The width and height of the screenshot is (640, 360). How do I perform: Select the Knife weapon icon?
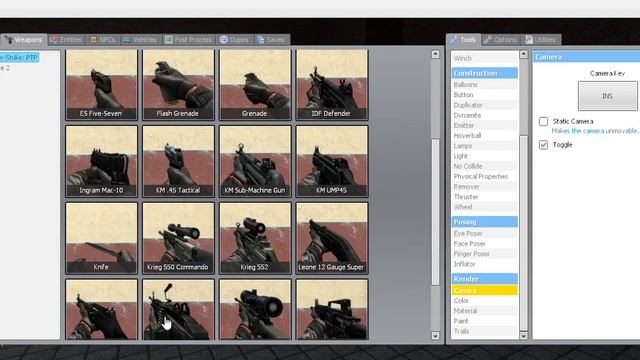(101, 238)
